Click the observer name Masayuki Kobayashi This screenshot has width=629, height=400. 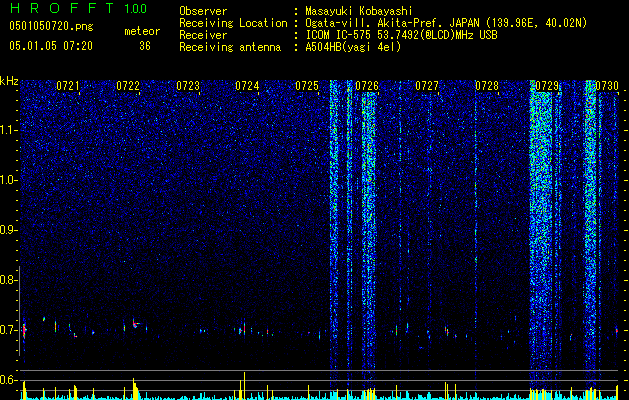359,11
